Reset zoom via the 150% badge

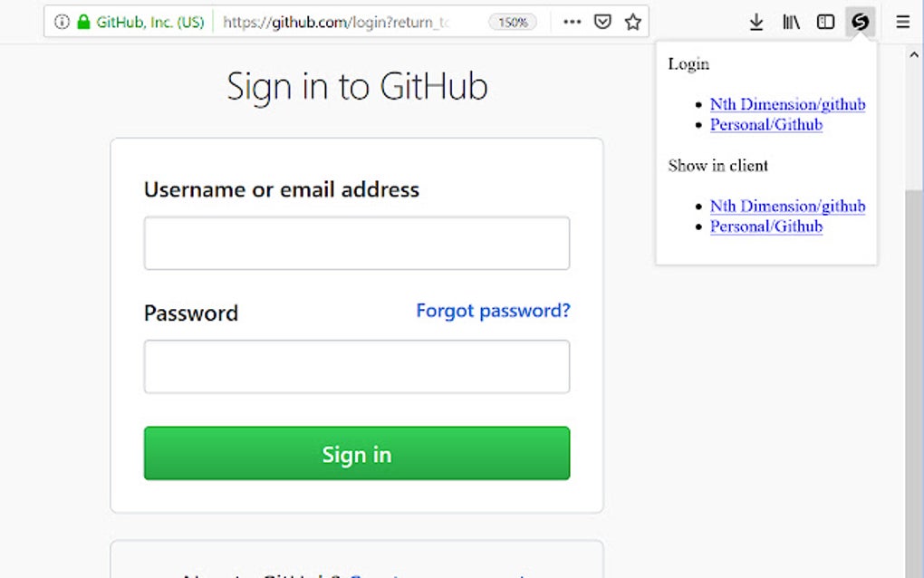pyautogui.click(x=513, y=22)
